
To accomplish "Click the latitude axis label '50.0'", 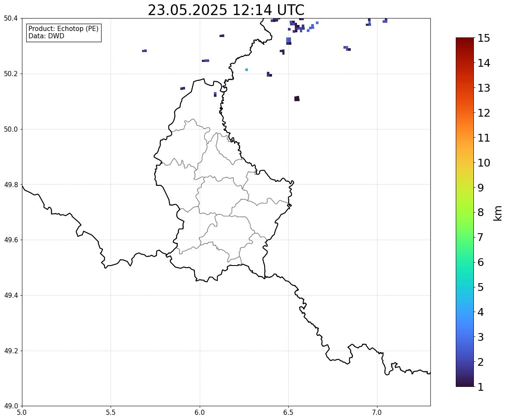I will click(x=11, y=130).
